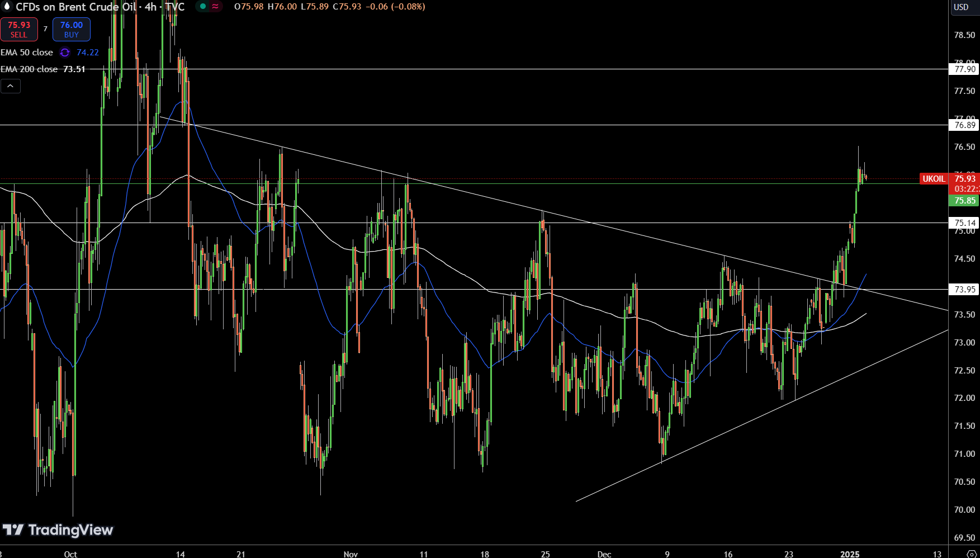
Task: Click the red UKOIL symbol label
Action: (934, 179)
